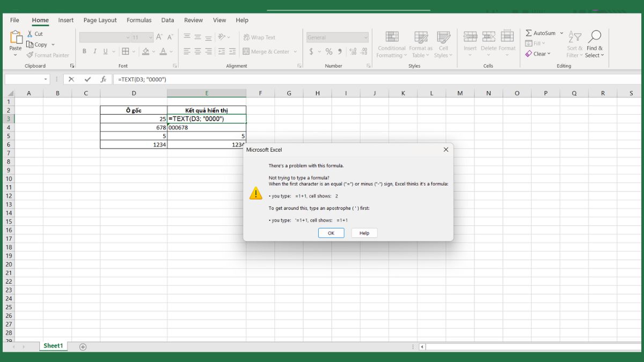644x362 pixels.
Task: Open Find & Select magnifier
Action: point(594,38)
